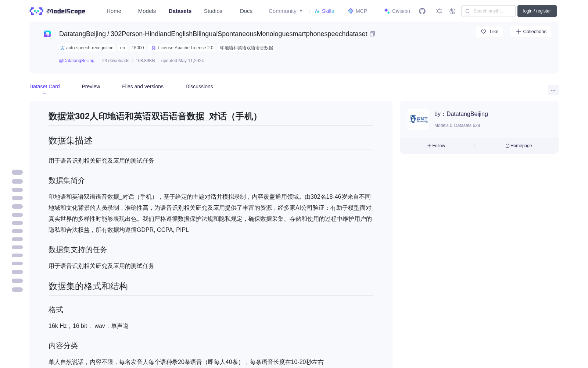
Task: Open Studios in top navigation
Action: (213, 11)
